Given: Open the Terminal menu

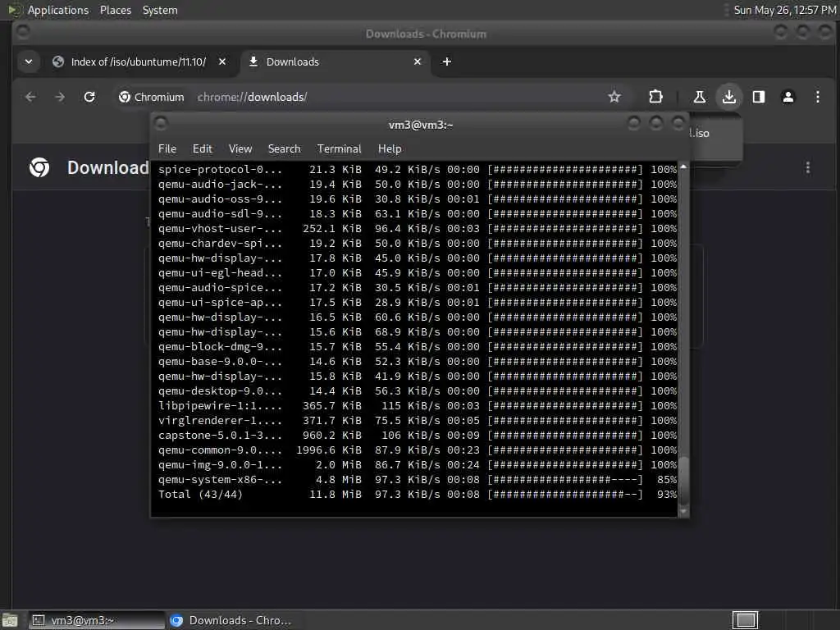Looking at the screenshot, I should [339, 149].
